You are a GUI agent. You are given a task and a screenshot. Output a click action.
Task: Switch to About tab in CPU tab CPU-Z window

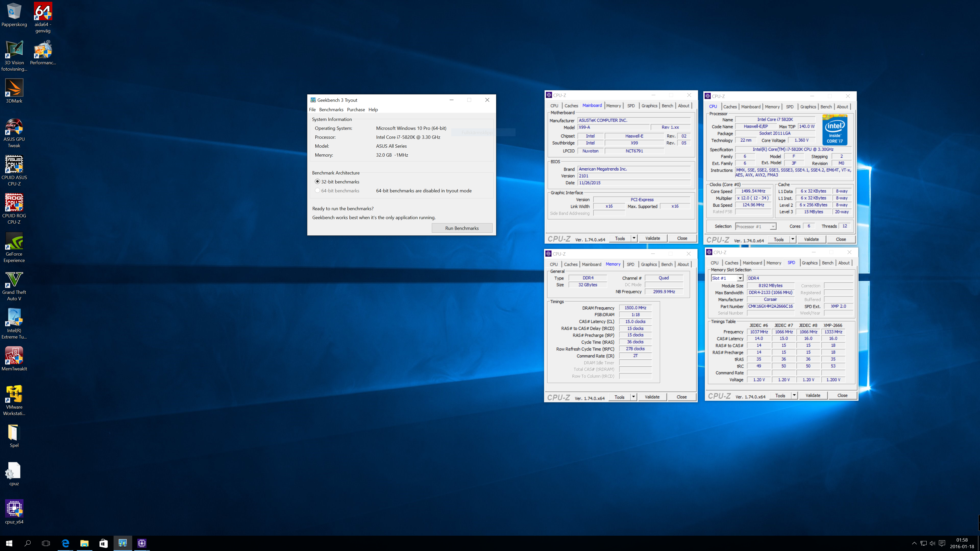point(842,107)
